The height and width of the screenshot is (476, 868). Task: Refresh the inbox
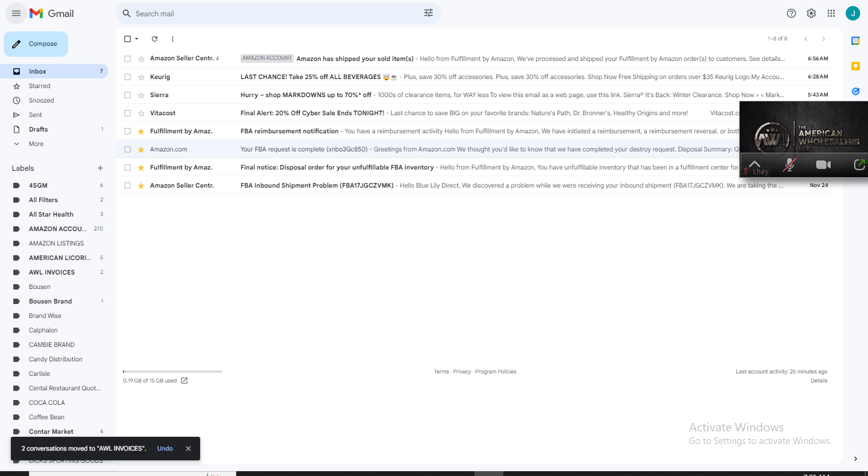click(x=154, y=39)
